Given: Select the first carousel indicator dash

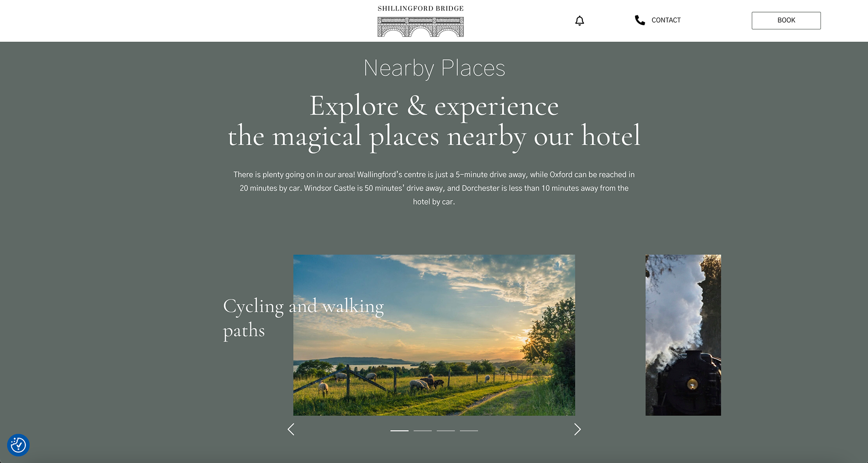Looking at the screenshot, I should 400,430.
